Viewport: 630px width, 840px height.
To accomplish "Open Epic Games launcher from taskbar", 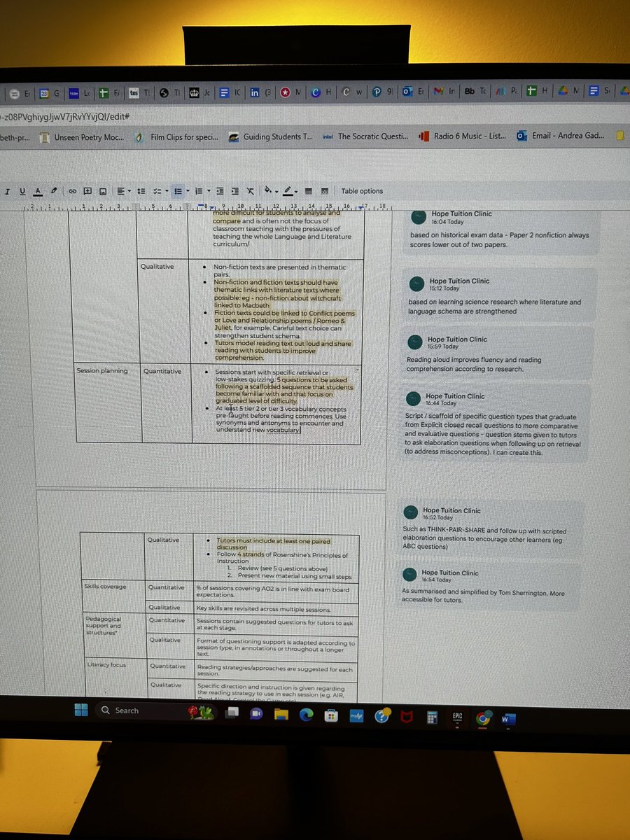I will pyautogui.click(x=457, y=717).
